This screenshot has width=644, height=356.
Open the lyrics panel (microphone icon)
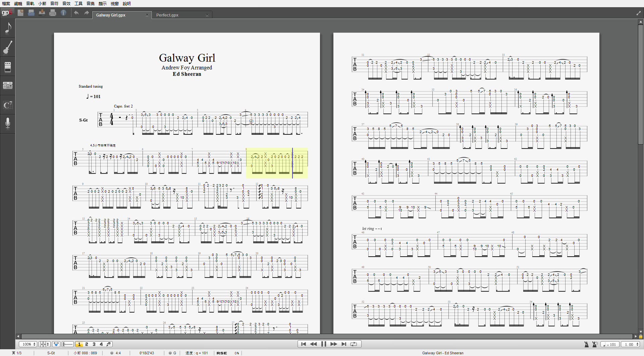point(8,124)
